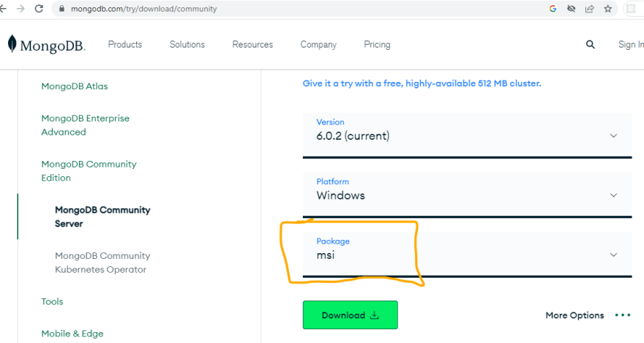Screen dimensions: 644x343
Task: Select MongoDB Community Kubernetes Operator item
Action: point(102,263)
